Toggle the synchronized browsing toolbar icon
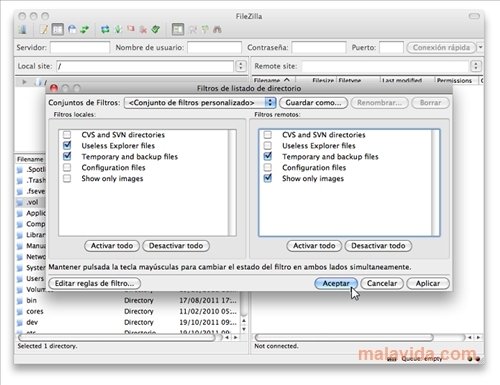Screen dimensions: 500x385 click(x=205, y=30)
